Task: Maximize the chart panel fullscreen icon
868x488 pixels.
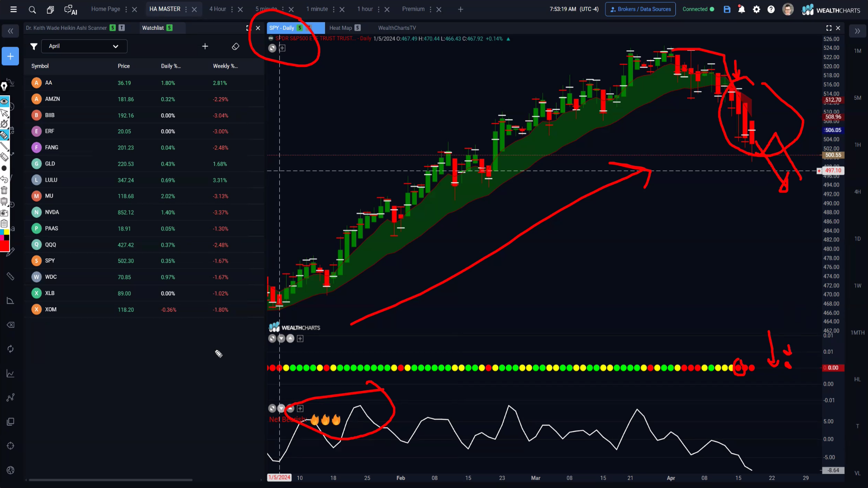Action: pos(829,28)
